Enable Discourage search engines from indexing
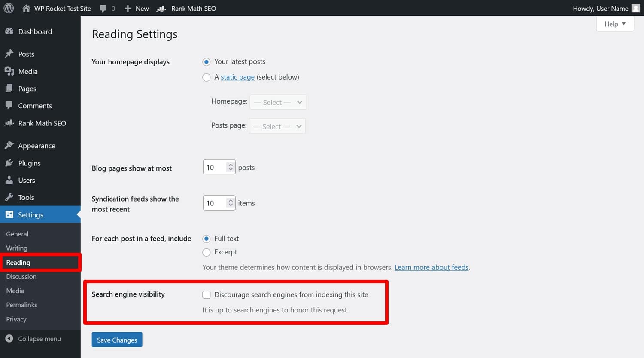Viewport: 644px width, 358px height. 207,294
